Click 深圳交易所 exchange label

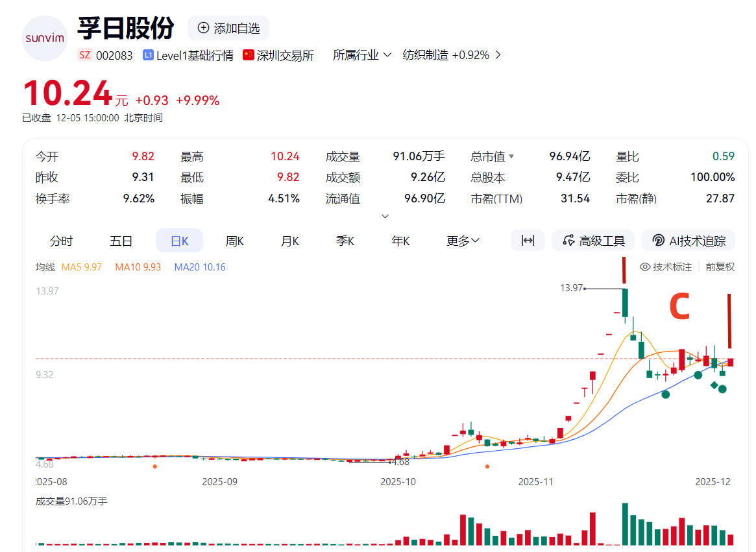click(285, 55)
